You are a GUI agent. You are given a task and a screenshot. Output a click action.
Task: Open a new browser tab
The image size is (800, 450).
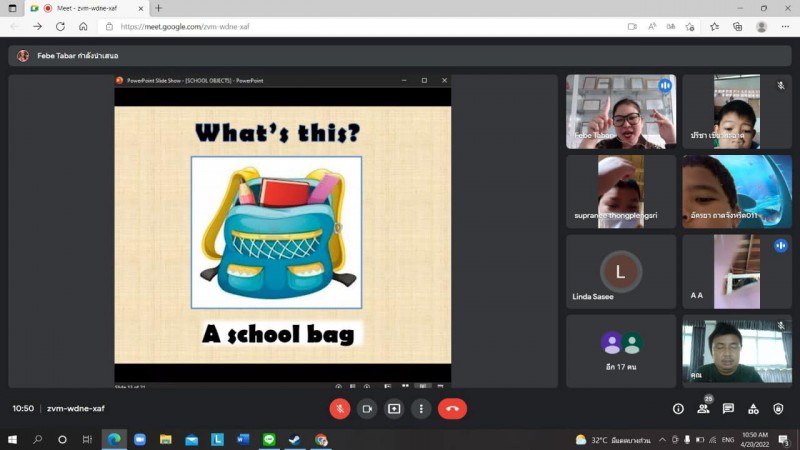158,8
